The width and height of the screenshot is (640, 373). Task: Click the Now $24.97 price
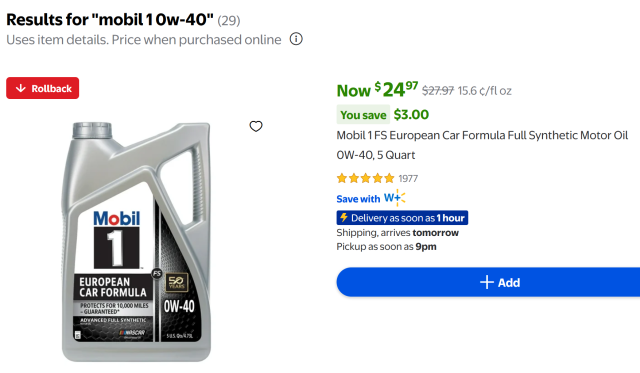377,90
